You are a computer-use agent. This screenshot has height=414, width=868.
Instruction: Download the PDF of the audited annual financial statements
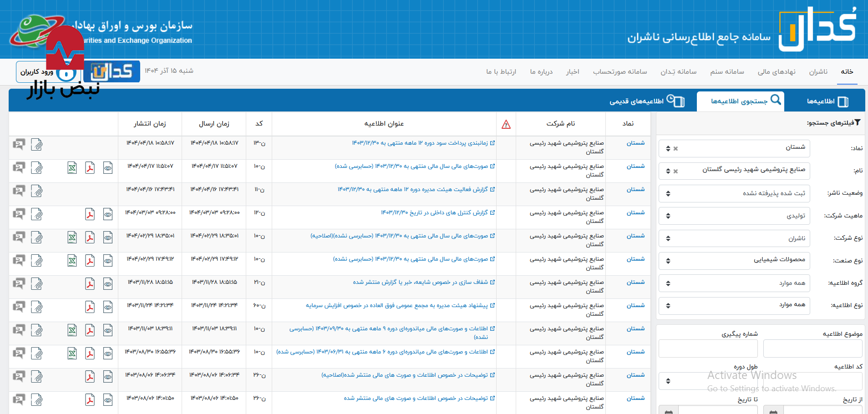coord(90,168)
